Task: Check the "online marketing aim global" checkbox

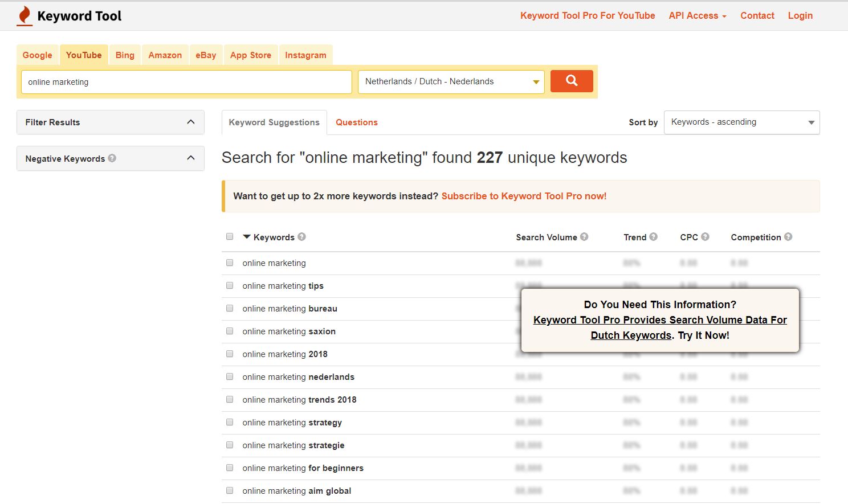Action: click(230, 490)
